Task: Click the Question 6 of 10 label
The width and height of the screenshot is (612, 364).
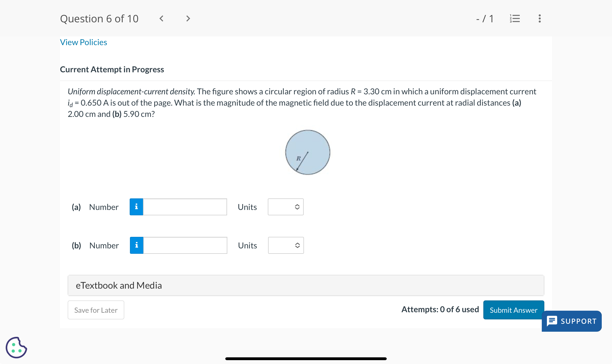Action: coord(99,18)
